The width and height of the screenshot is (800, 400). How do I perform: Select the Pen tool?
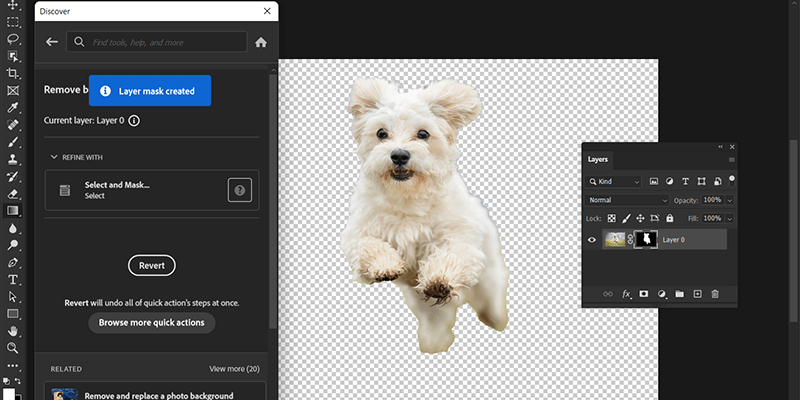[x=13, y=263]
